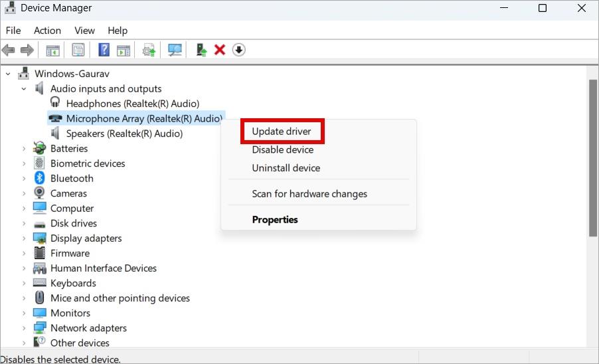Expand Mice and other pointing devices chevron
The image size is (599, 364).
(24, 298)
